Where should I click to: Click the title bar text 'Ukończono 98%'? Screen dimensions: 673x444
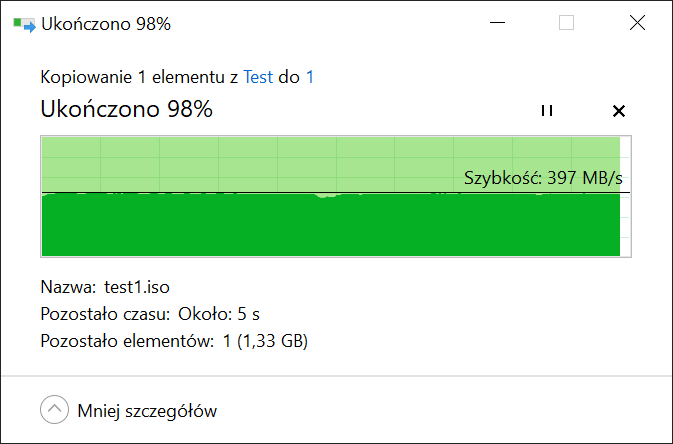pos(106,24)
